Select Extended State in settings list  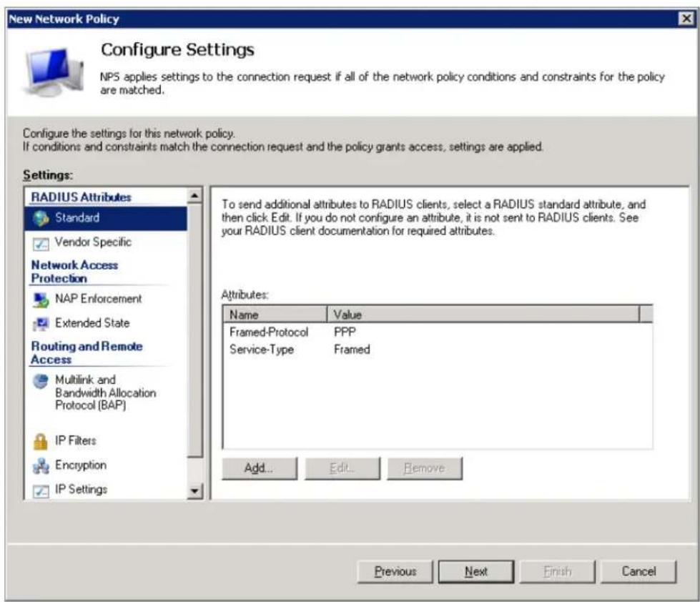pos(92,322)
